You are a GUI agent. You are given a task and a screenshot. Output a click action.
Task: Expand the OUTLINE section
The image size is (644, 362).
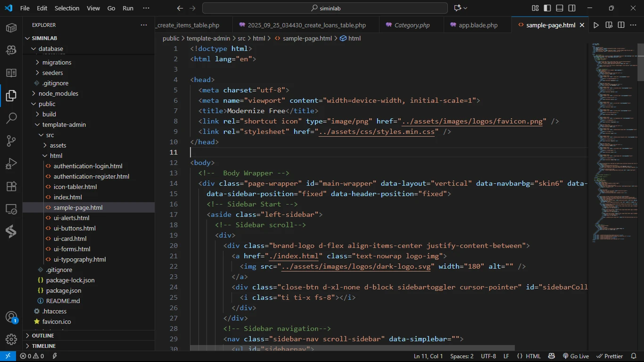(42, 336)
